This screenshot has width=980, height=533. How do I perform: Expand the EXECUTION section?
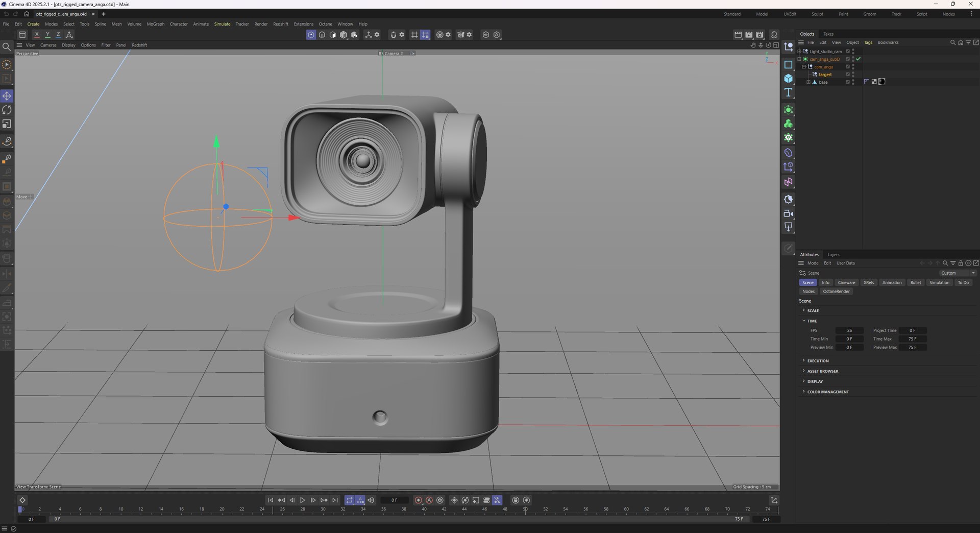(803, 360)
